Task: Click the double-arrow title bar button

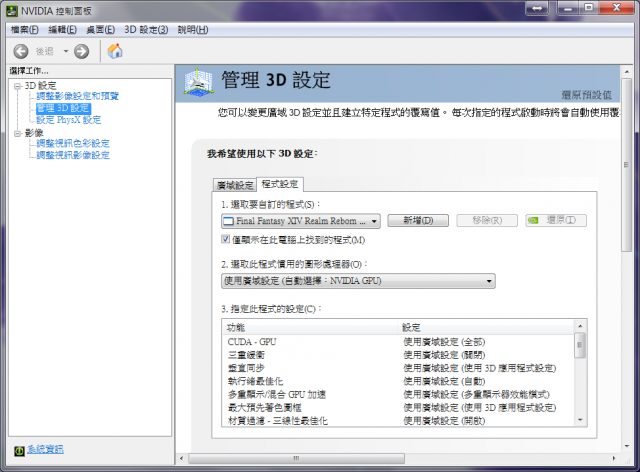Action: click(x=537, y=8)
